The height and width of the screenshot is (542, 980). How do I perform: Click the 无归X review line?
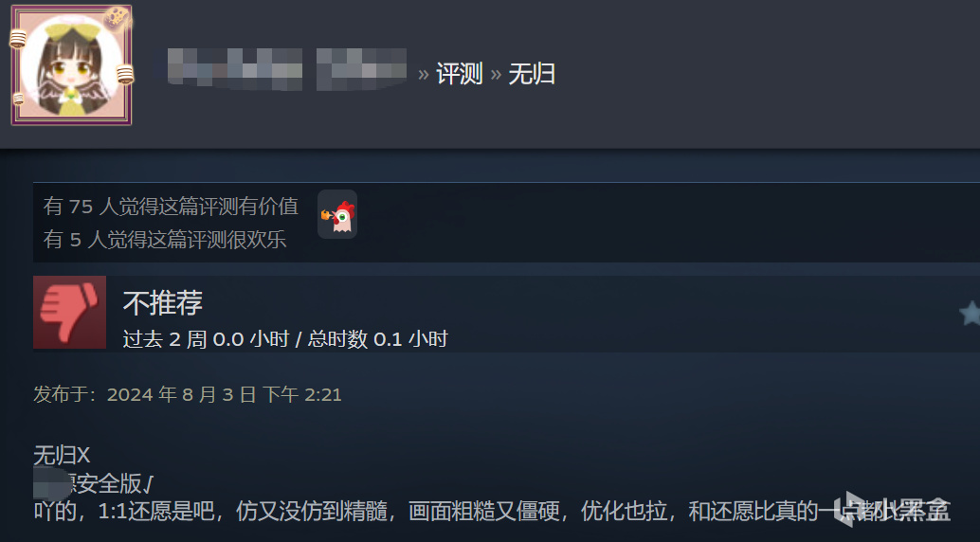[x=62, y=455]
